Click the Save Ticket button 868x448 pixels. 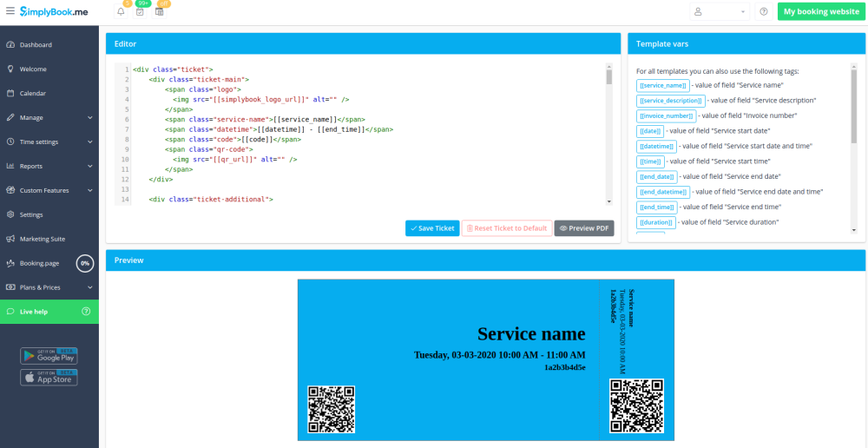432,228
